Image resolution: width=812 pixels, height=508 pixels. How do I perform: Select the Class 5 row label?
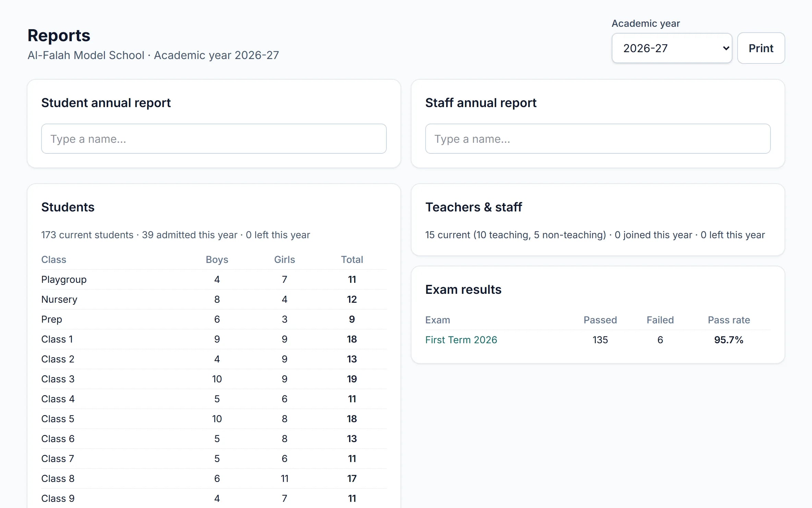pos(58,419)
